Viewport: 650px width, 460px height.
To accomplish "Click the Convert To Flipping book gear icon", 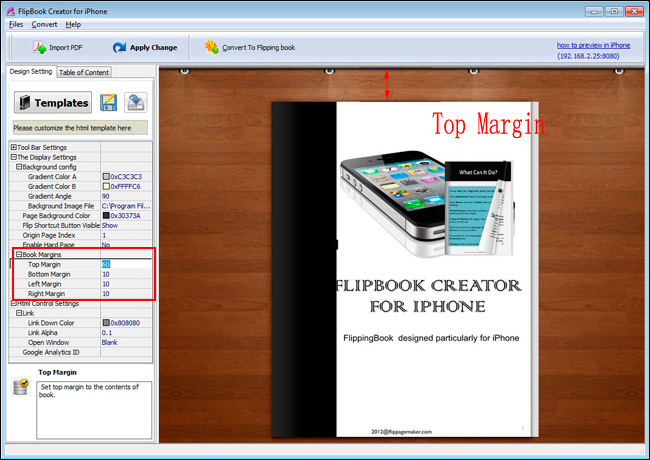I will 211,47.
